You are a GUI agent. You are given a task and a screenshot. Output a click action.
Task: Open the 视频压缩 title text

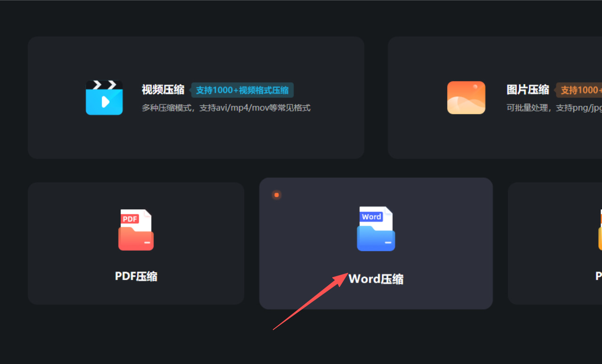pos(163,90)
